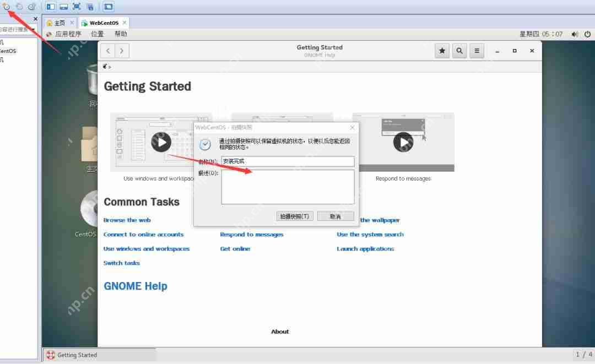This screenshot has height=364, width=595.
Task: Play the windows and workspaces video
Action: click(161, 142)
